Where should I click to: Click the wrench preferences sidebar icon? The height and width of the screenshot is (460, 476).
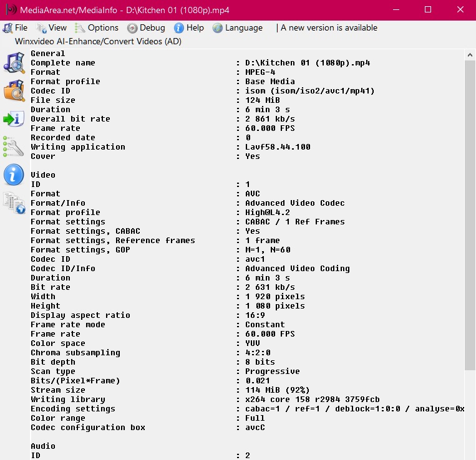(14, 146)
